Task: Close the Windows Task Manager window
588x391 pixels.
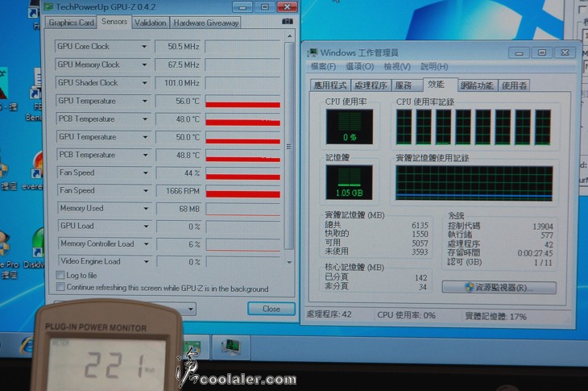Action: (565, 52)
